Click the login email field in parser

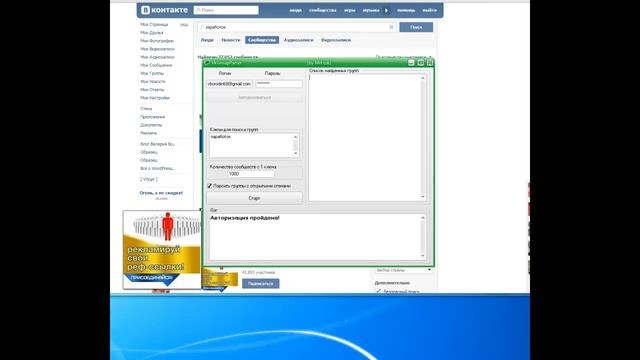pyautogui.click(x=229, y=84)
